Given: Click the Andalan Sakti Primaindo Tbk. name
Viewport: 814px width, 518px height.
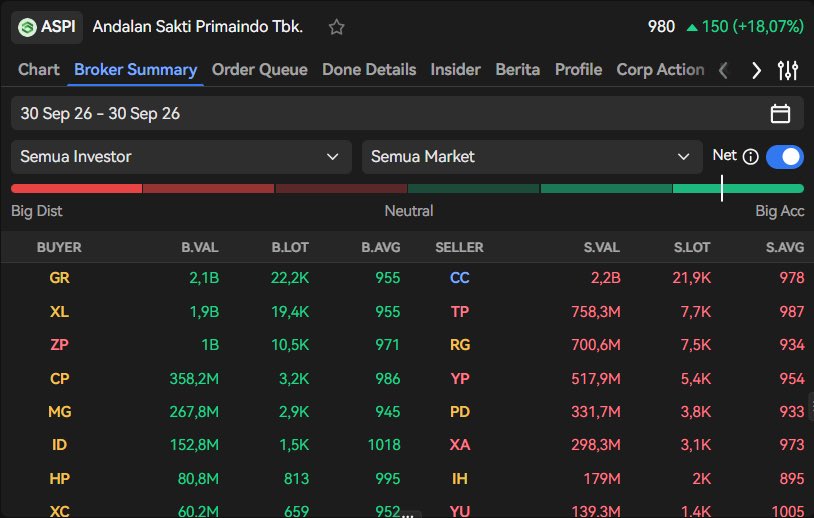Looking at the screenshot, I should (x=198, y=27).
